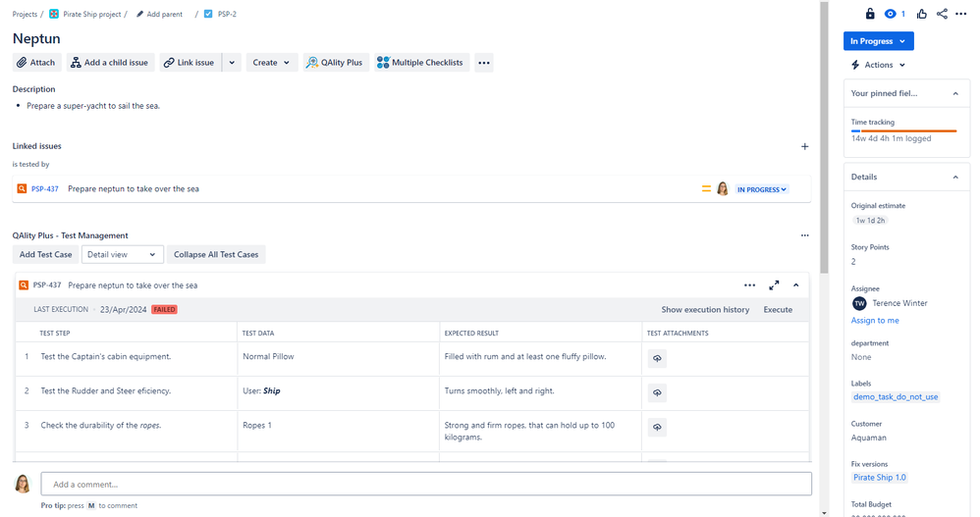Click the Pirate Ship project icon in breadcrumb
980x517 pixels.
54,14
